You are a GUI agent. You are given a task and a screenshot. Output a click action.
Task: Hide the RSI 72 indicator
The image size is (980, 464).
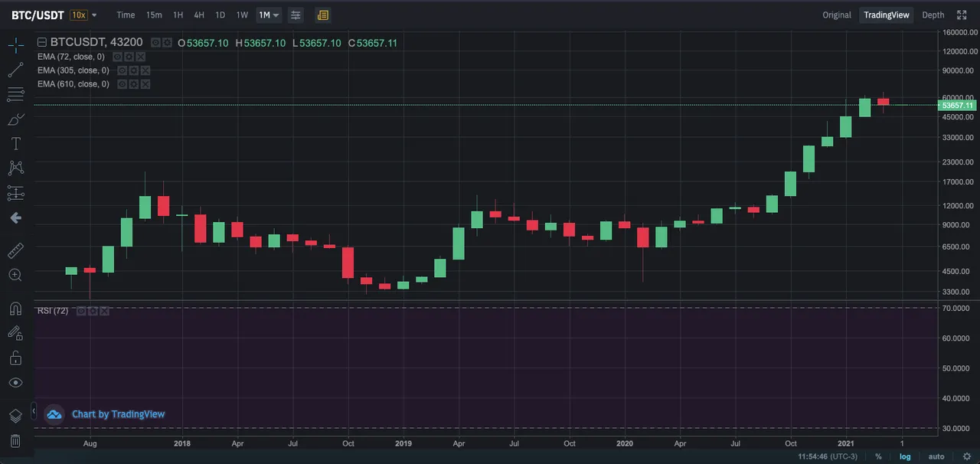click(81, 311)
